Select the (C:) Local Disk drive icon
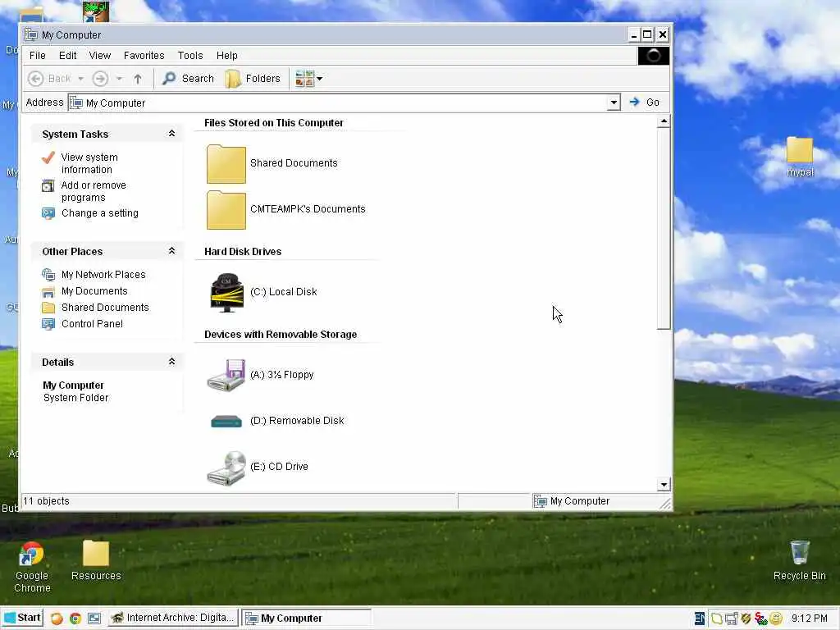The image size is (840, 630). (226, 293)
